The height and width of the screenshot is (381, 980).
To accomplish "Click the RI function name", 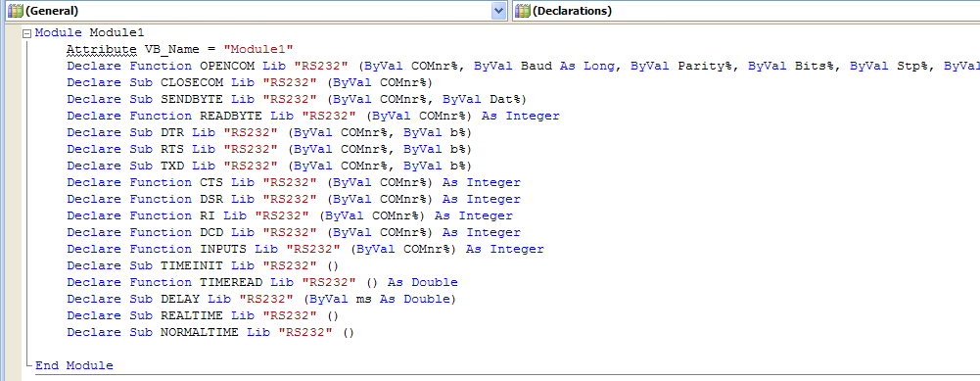I will coord(208,215).
